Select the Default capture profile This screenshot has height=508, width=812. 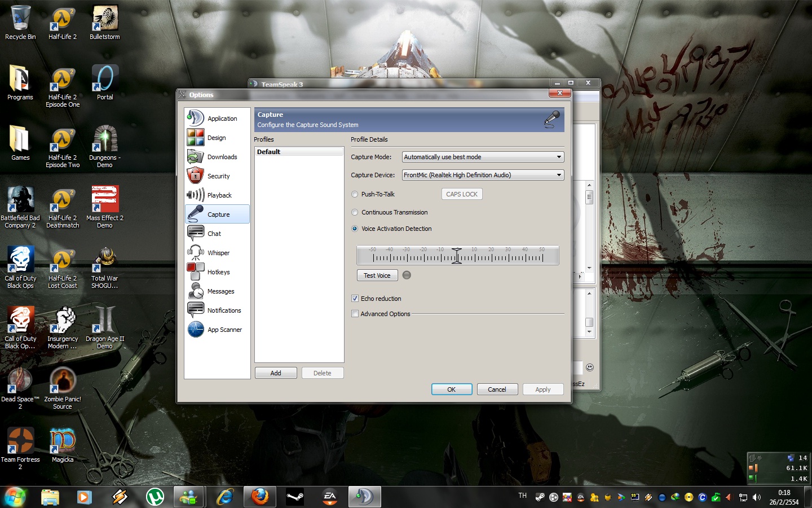pos(299,152)
